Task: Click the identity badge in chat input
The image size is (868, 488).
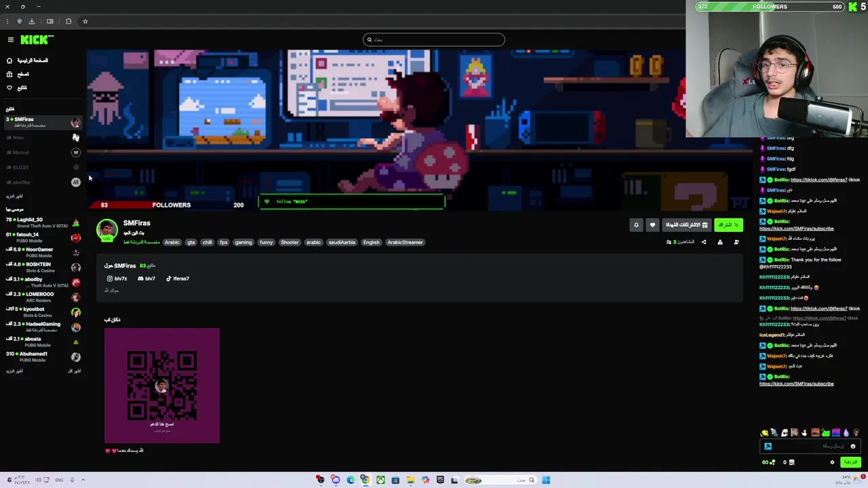Action: click(768, 446)
